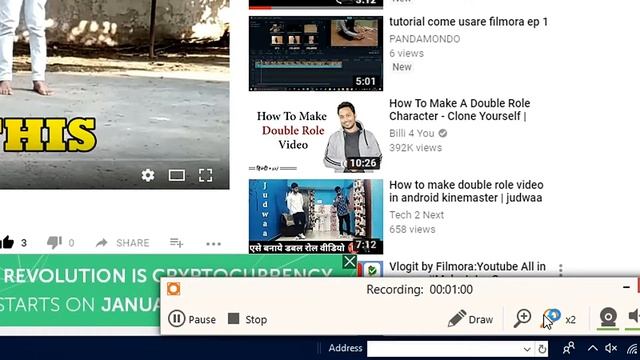The width and height of the screenshot is (640, 360).
Task: Visit the PANDAMONDO channel
Action: [424, 39]
